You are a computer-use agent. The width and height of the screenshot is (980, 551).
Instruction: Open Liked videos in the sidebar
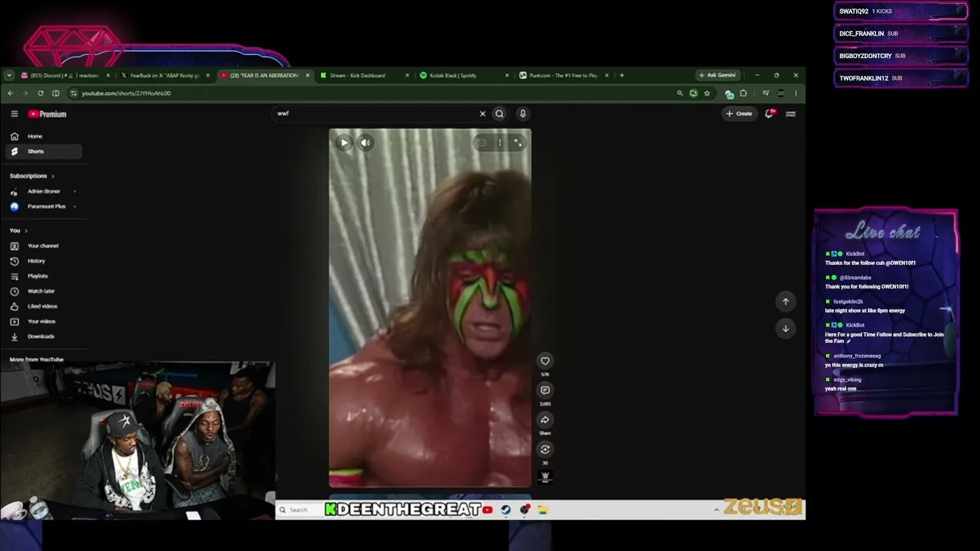tap(43, 306)
